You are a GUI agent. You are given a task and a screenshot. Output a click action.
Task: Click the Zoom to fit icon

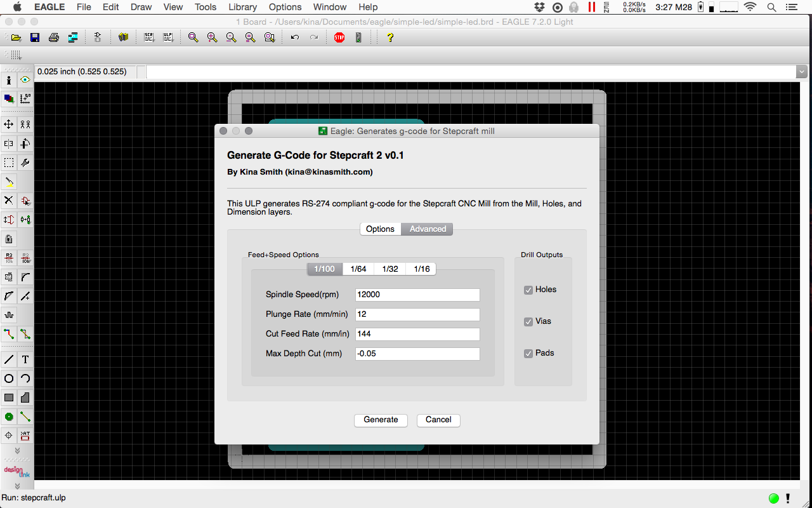point(193,37)
